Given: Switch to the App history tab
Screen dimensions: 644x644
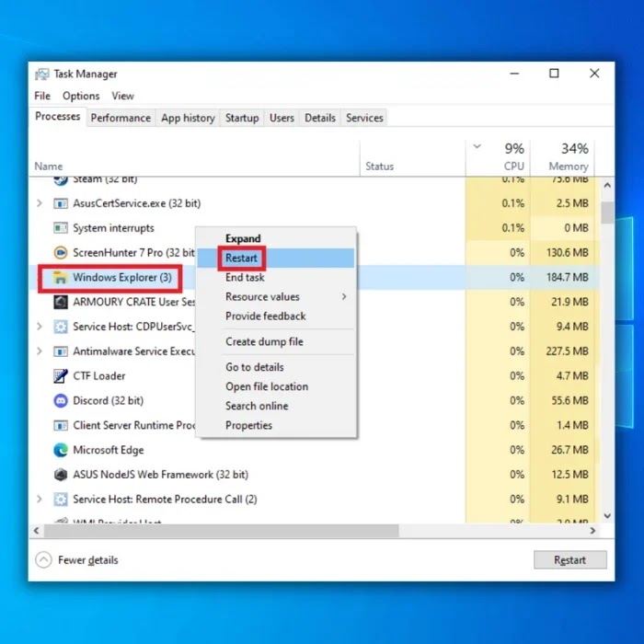Looking at the screenshot, I should 188,118.
